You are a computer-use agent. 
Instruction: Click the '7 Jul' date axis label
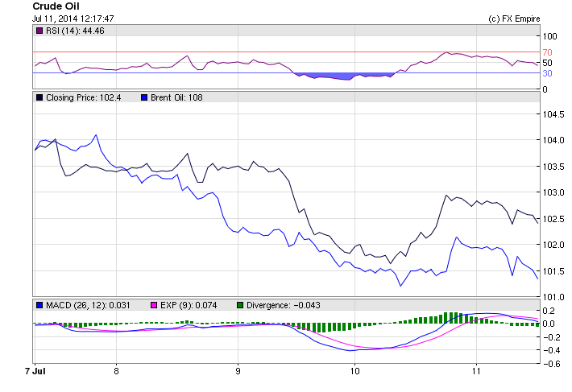point(35,372)
